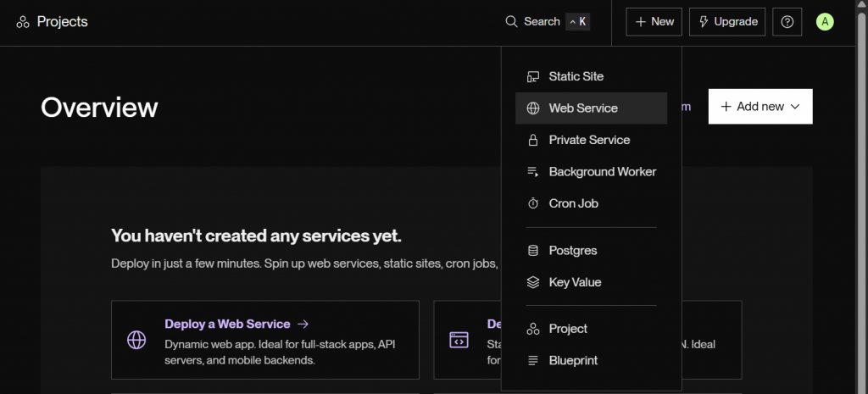Click the Private Service lock icon
Viewport: 868px width, 394px height.
tap(533, 140)
